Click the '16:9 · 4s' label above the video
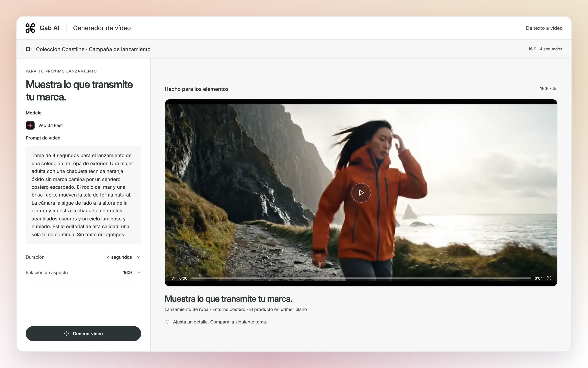 548,89
